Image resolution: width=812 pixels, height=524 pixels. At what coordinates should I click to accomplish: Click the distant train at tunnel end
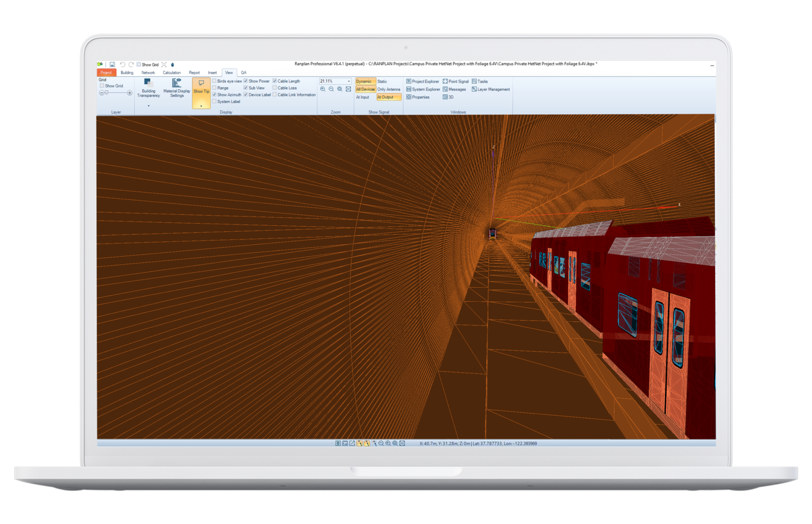tap(492, 233)
